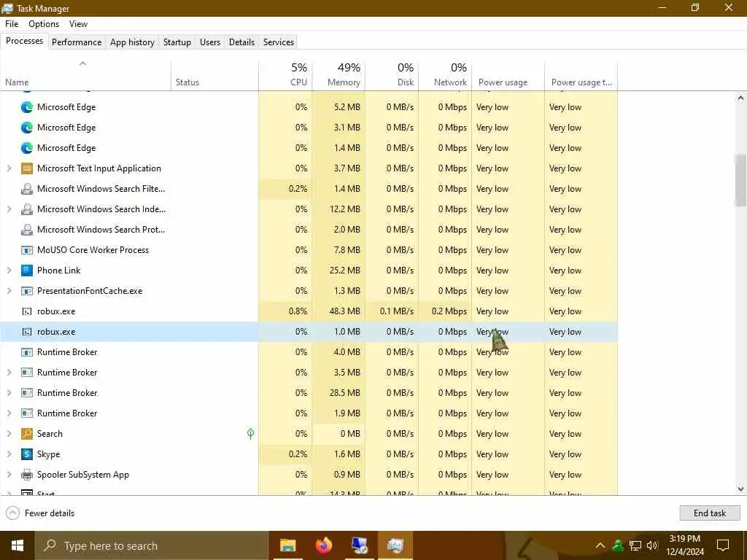Click the scrollbar up arrow
The height and width of the screenshot is (560, 747).
(740, 98)
